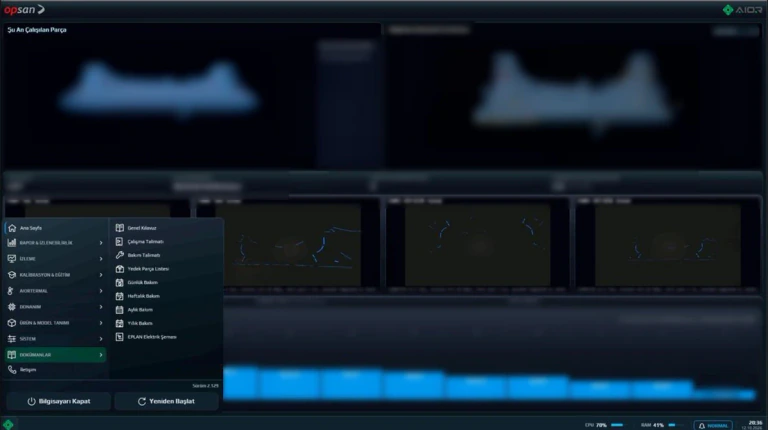
Task: Click the clock in the status bar
Action: tap(755, 425)
